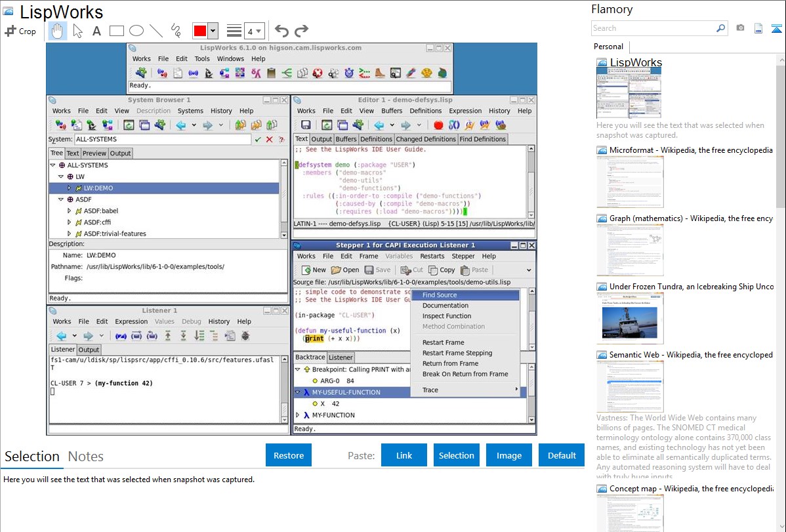Select the straight line tool
786x532 pixels.
156,31
